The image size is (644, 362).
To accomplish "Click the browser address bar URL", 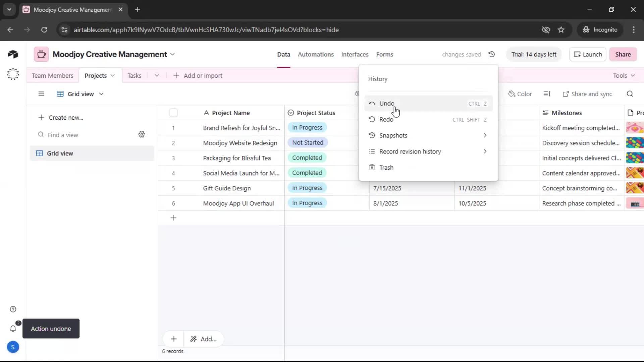I will (x=206, y=30).
